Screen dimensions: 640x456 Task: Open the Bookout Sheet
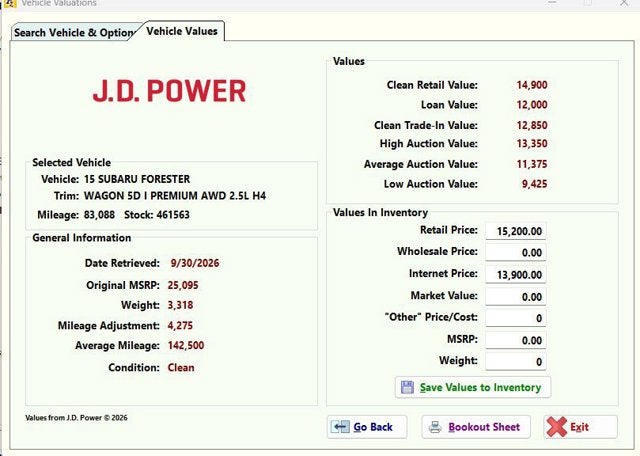click(476, 427)
